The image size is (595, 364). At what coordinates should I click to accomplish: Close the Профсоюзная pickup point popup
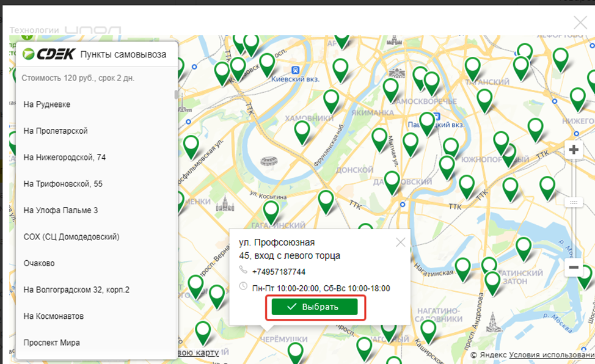click(x=401, y=242)
